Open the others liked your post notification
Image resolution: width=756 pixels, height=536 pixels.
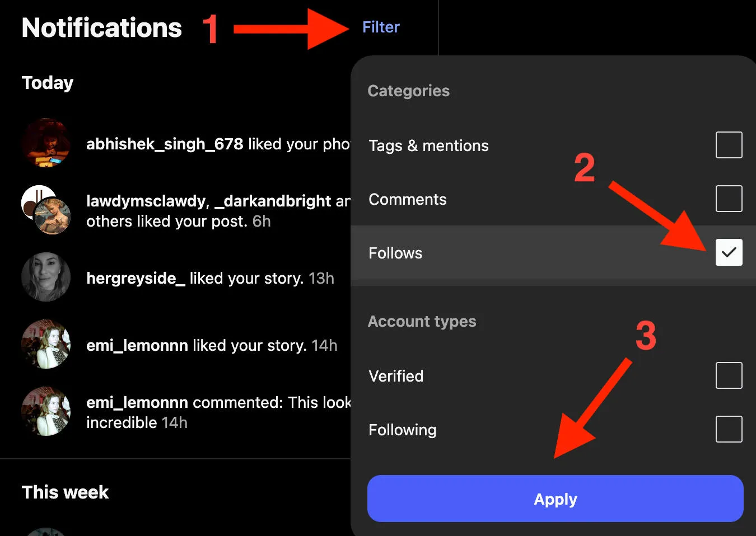click(x=218, y=211)
